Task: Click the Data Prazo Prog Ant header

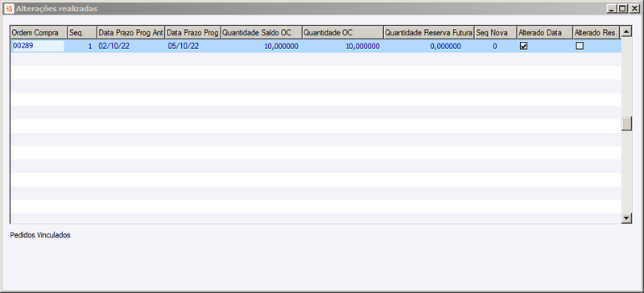Action: 131,33
